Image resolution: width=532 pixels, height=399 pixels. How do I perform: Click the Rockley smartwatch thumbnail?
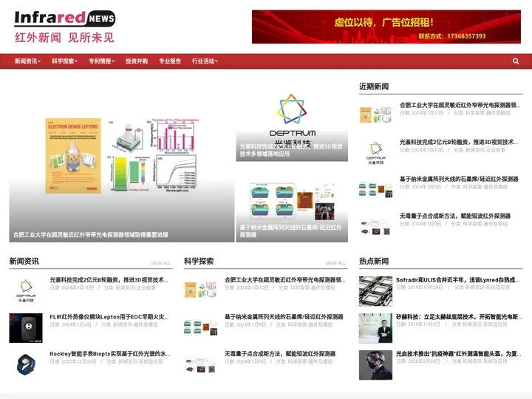tap(26, 365)
